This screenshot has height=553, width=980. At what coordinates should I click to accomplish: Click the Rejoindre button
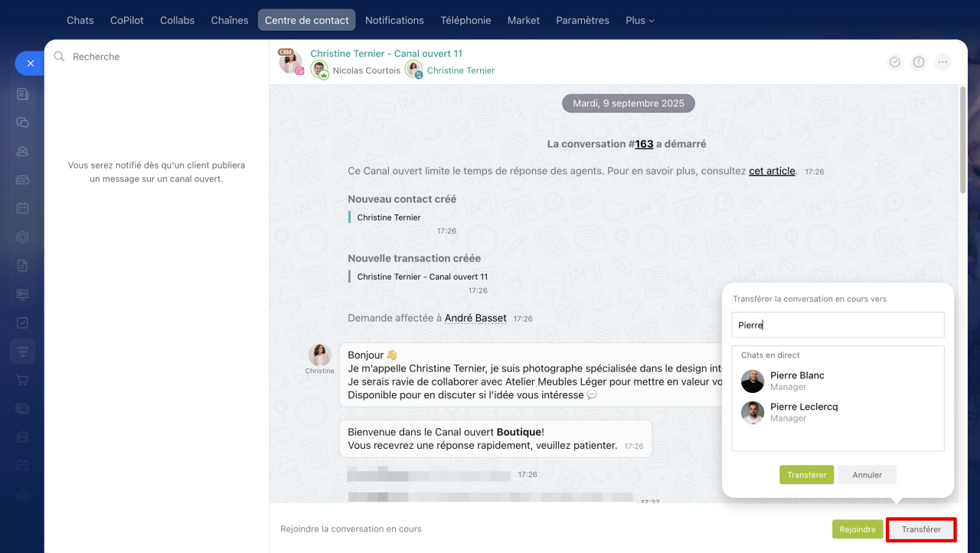point(857,529)
